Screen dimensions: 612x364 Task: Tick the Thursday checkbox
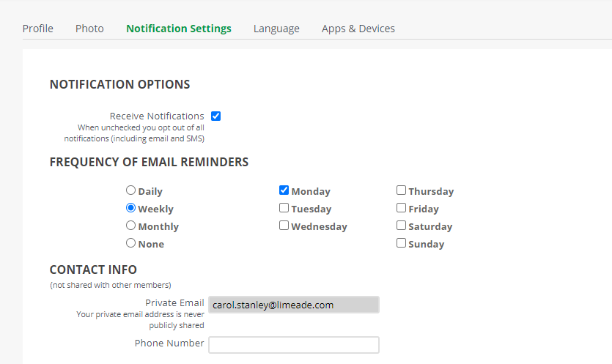pos(401,190)
